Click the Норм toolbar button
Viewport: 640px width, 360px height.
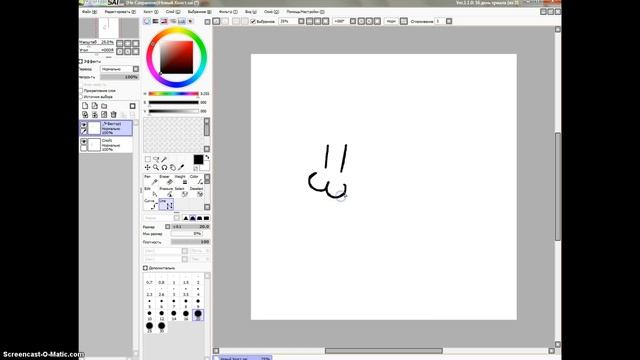click(391, 21)
